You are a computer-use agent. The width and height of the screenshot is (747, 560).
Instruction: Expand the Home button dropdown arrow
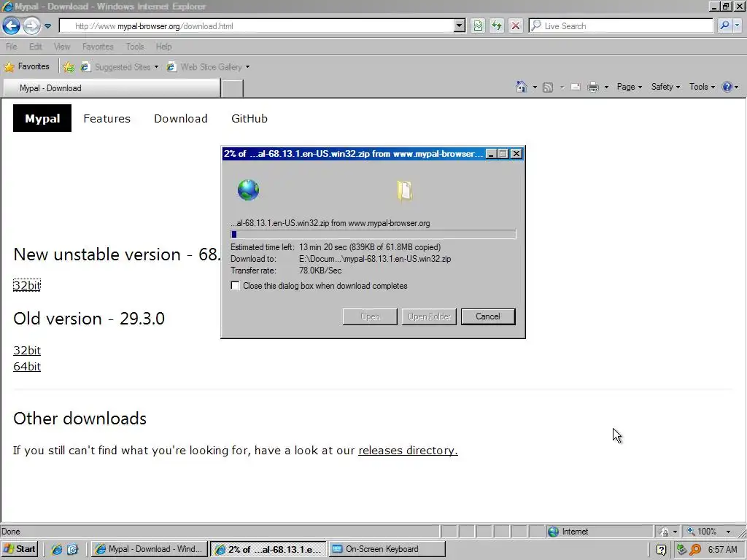point(535,87)
